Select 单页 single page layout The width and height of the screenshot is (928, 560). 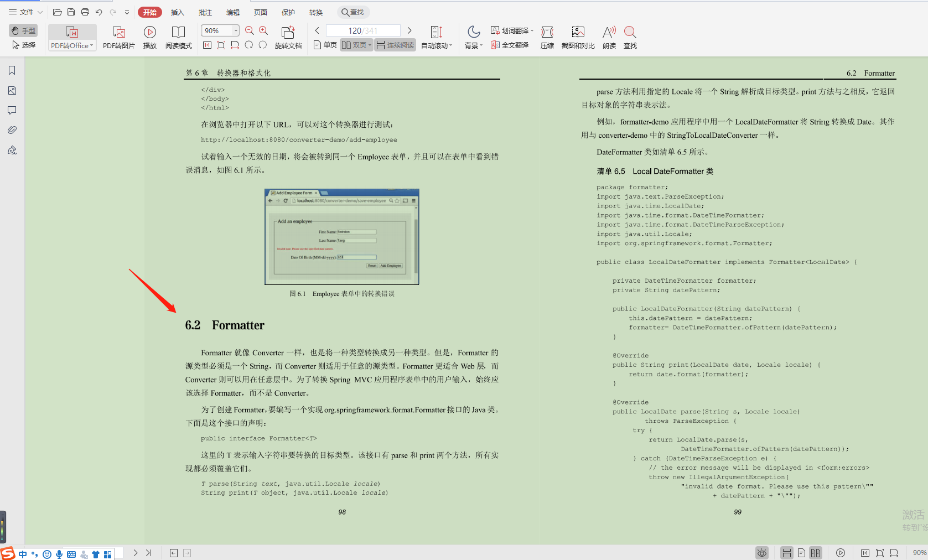tap(325, 45)
